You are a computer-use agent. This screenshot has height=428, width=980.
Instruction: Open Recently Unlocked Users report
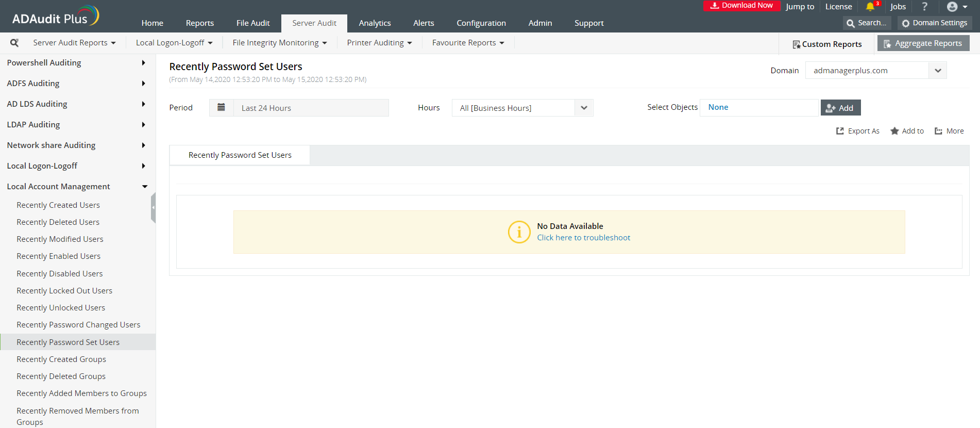point(61,308)
